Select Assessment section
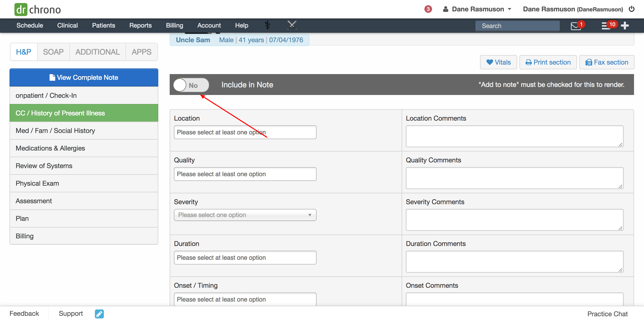644x321 pixels. (x=84, y=201)
